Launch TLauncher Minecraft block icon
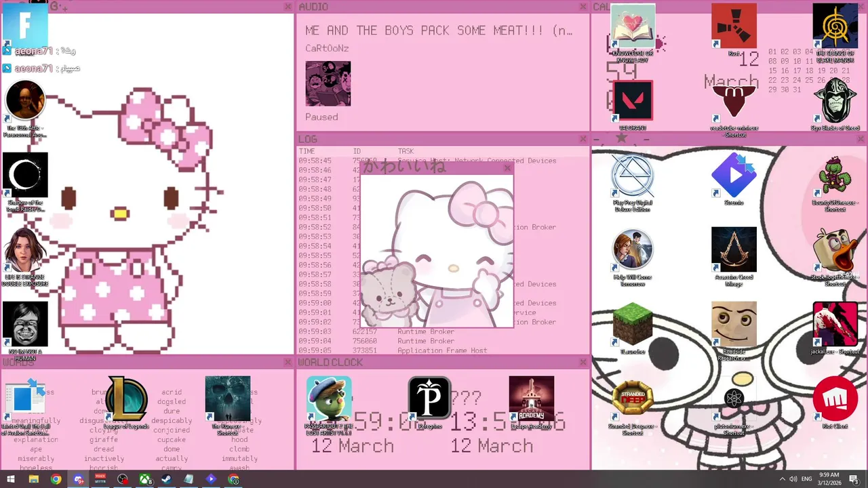868x488 pixels. [x=633, y=329]
